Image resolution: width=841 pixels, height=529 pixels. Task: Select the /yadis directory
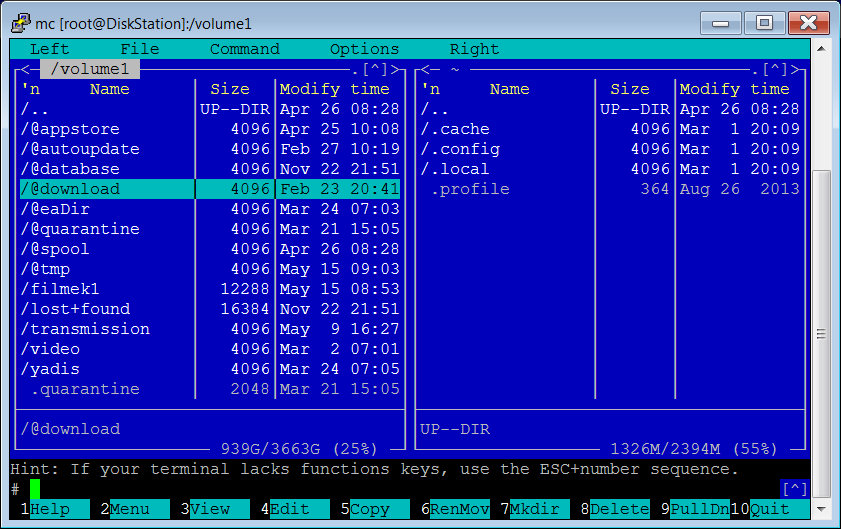coord(210,369)
